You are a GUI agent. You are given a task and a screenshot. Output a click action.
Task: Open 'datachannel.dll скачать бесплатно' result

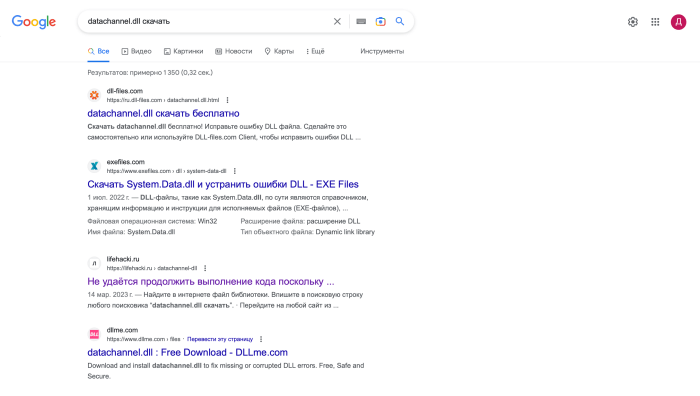pos(163,113)
